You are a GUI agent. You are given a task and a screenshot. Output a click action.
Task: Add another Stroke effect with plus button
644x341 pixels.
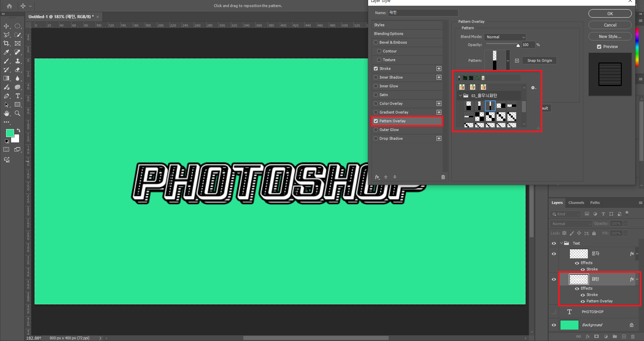439,69
